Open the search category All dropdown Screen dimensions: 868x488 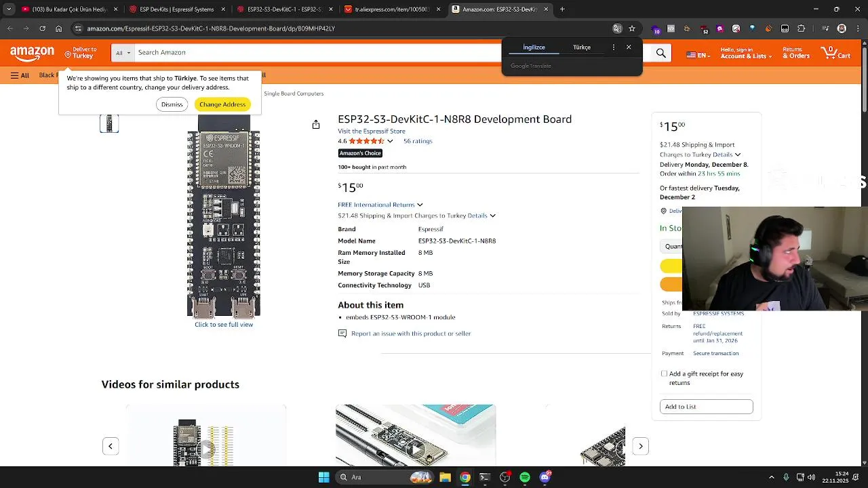pos(122,53)
